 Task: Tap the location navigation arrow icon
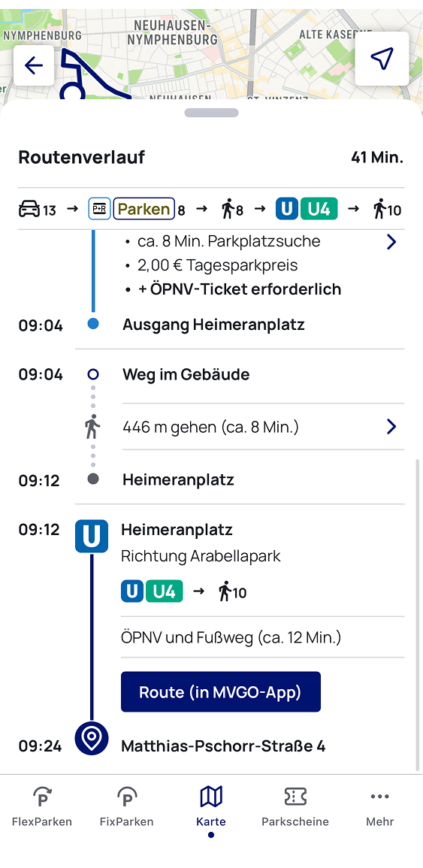382,59
